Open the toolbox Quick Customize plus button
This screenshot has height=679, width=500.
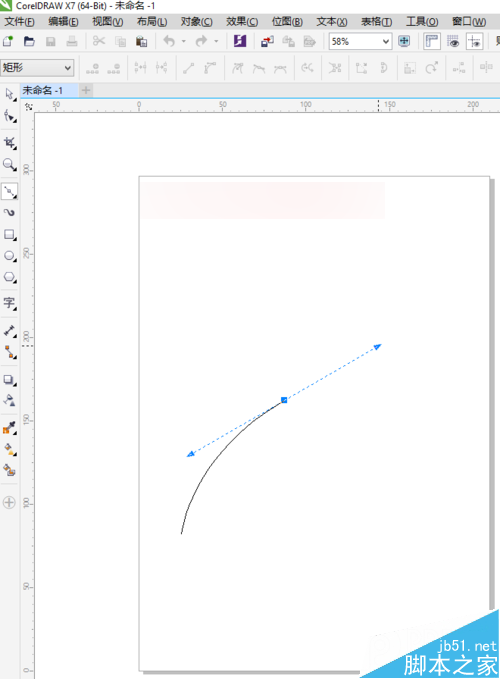9,502
